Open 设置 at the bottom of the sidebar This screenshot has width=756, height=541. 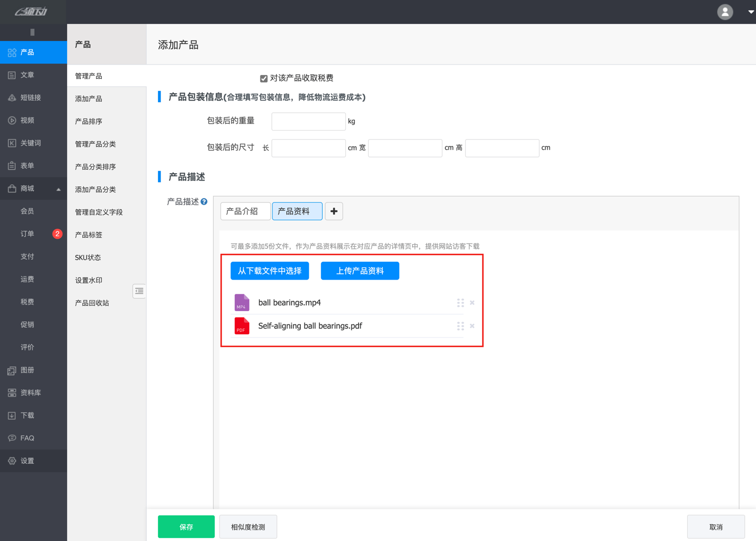(27, 460)
